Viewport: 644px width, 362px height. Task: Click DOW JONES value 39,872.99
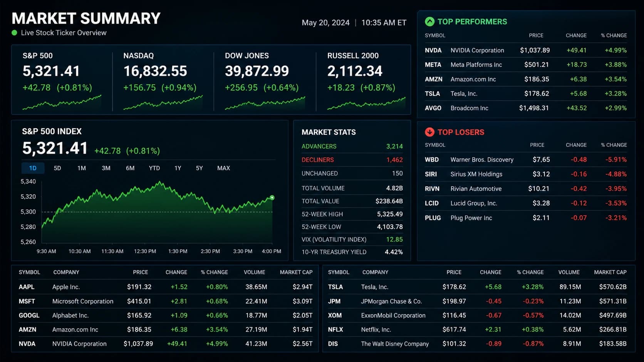tap(257, 71)
